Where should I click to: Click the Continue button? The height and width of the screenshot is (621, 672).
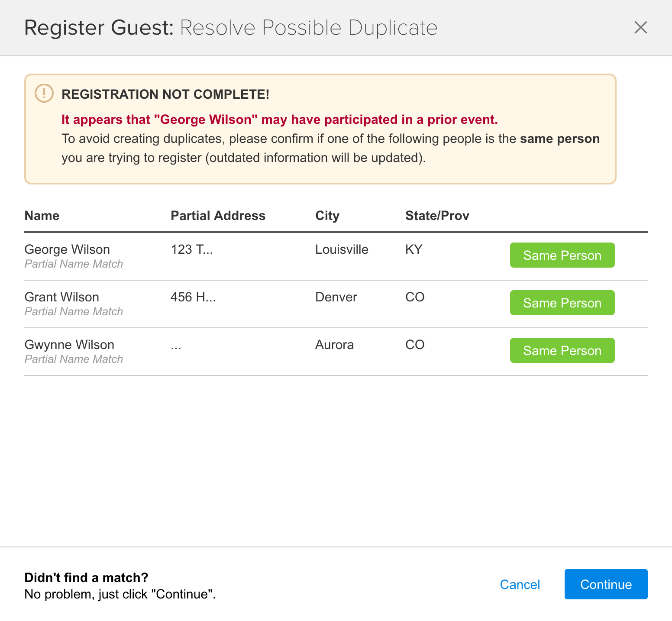click(606, 584)
